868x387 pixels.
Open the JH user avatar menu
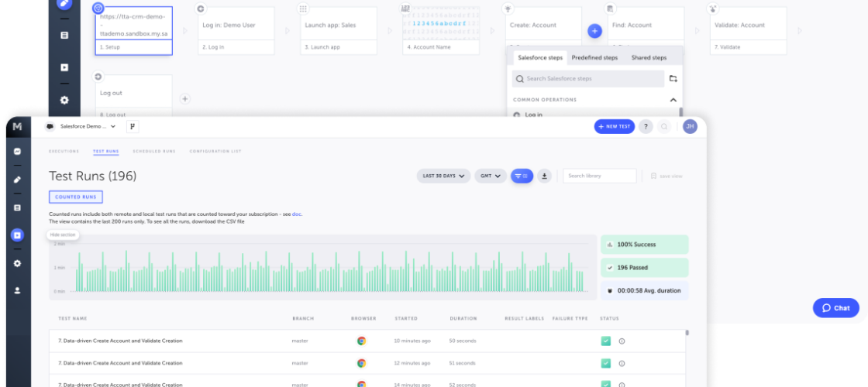tap(690, 127)
